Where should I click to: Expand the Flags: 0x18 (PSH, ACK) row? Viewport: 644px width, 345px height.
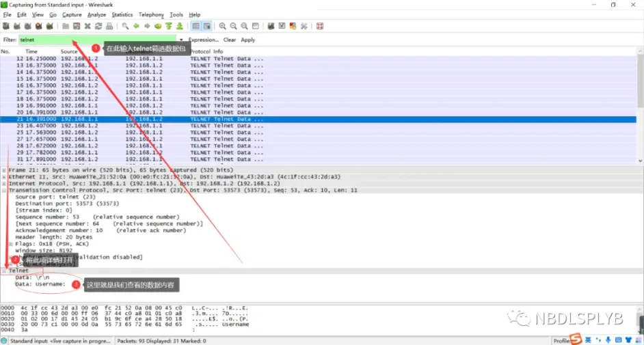point(11,244)
